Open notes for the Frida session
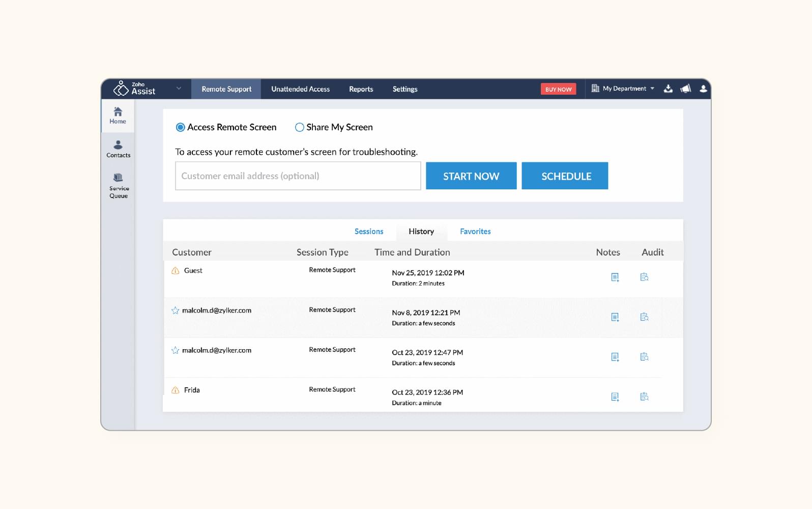812x509 pixels. click(615, 397)
